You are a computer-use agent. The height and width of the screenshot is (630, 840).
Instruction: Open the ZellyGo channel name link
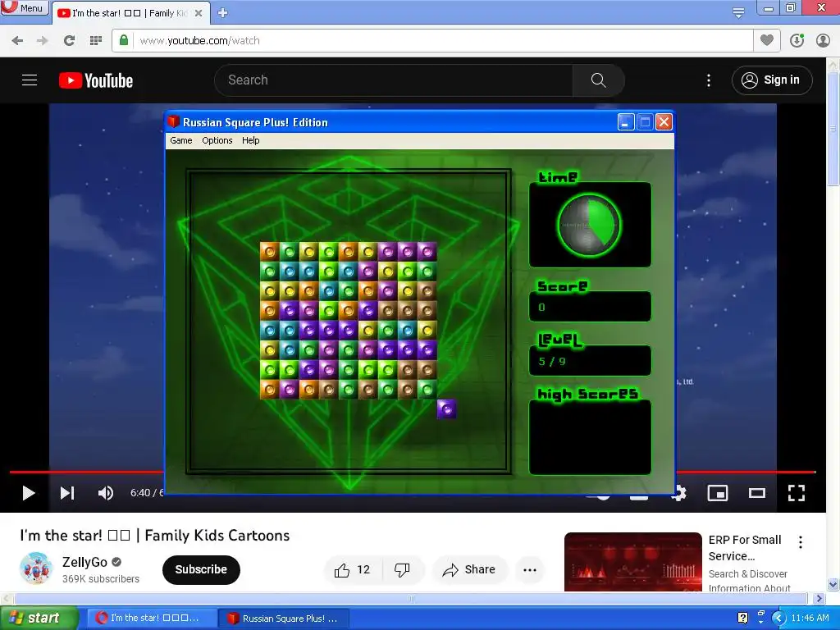[84, 562]
